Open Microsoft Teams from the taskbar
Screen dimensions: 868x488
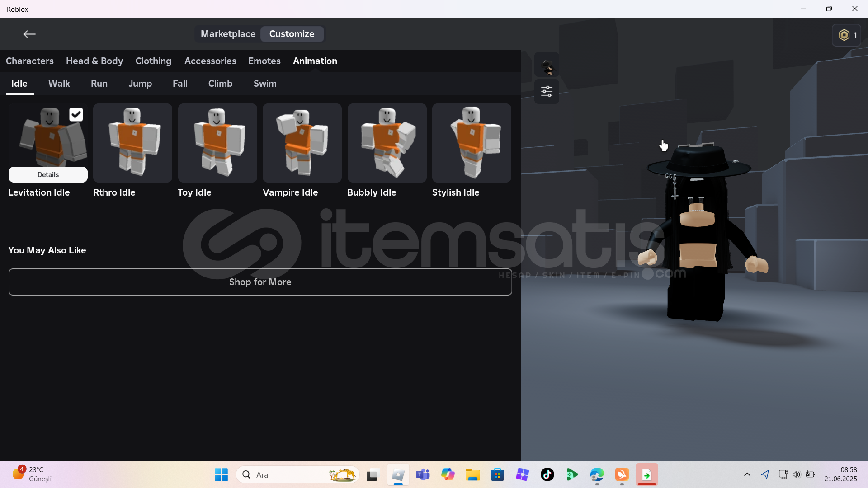coord(423,474)
